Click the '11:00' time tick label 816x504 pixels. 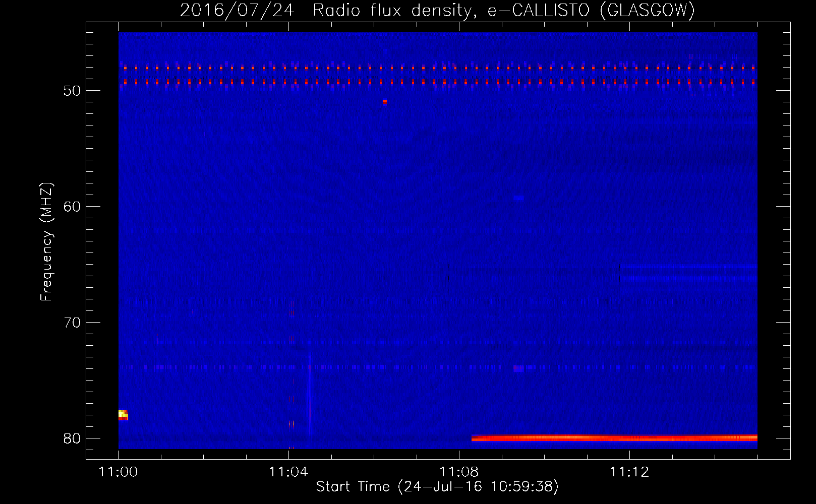(x=119, y=472)
